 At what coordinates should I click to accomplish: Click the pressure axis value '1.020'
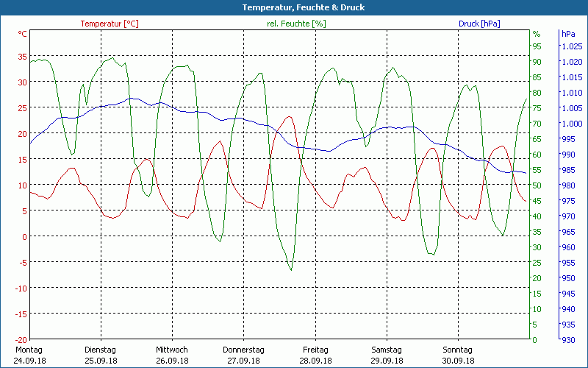(x=572, y=62)
